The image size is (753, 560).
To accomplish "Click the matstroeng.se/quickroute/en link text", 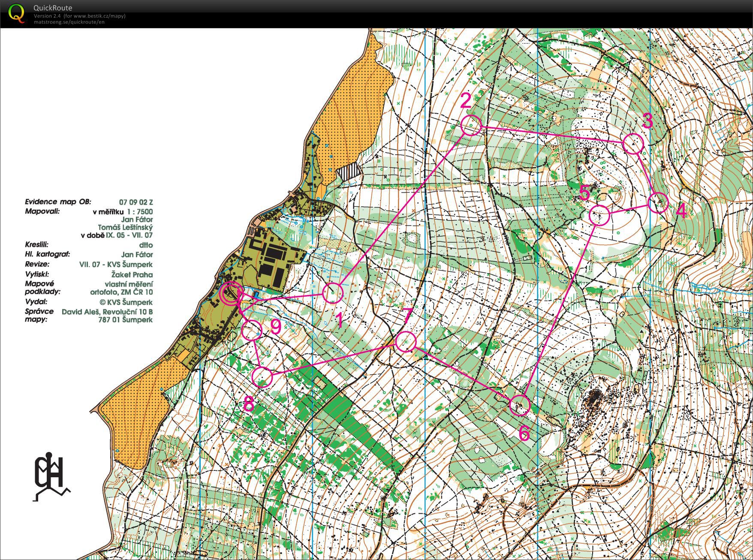I will pos(69,22).
